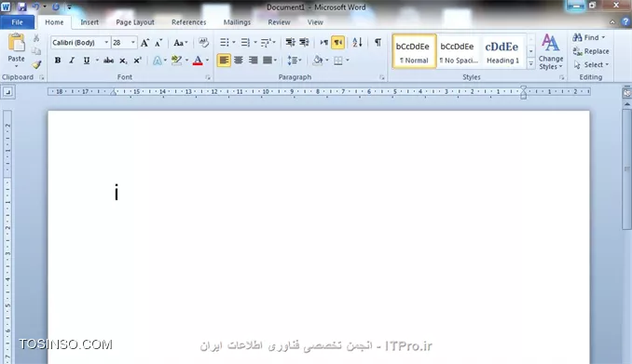Expand borders dropdown arrow
The width and height of the screenshot is (632, 364).
[x=348, y=61]
